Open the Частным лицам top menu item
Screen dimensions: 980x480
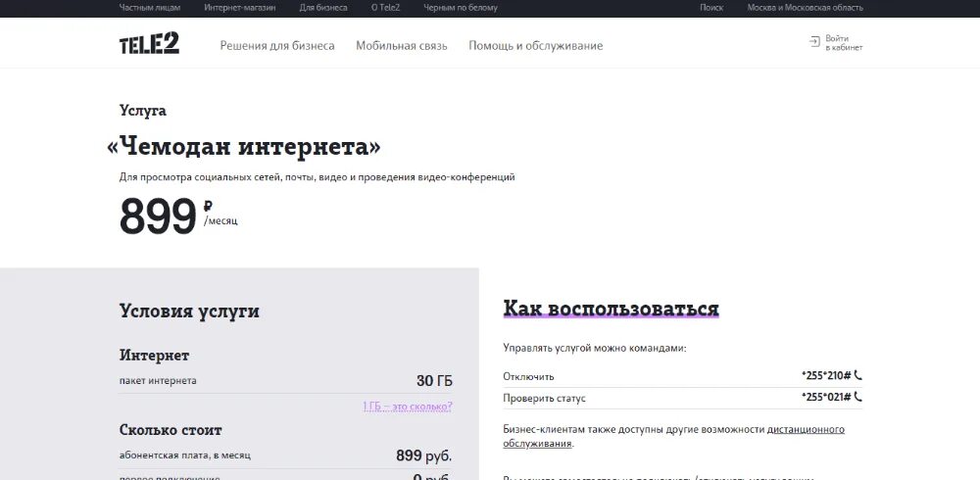(150, 8)
